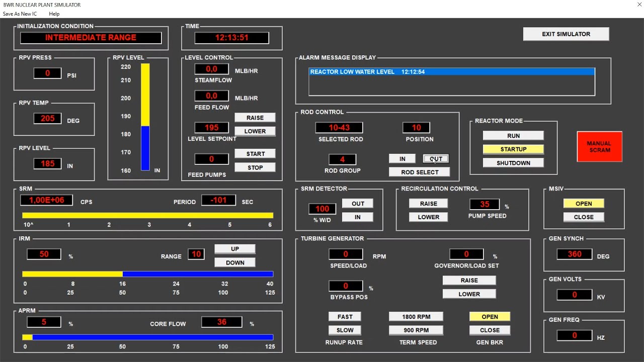Stop the feed pumps
644x362 pixels.
pyautogui.click(x=255, y=167)
